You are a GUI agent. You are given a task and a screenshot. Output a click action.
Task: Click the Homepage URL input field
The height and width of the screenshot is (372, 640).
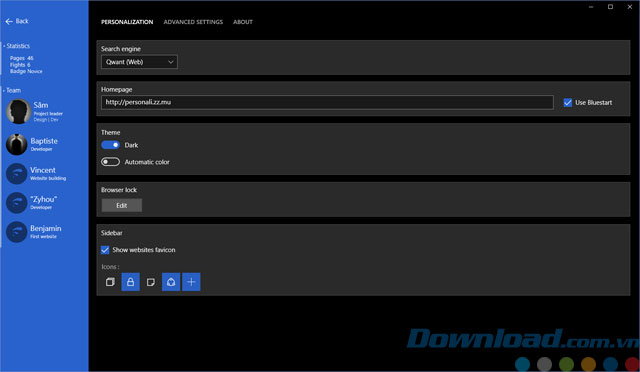(327, 102)
